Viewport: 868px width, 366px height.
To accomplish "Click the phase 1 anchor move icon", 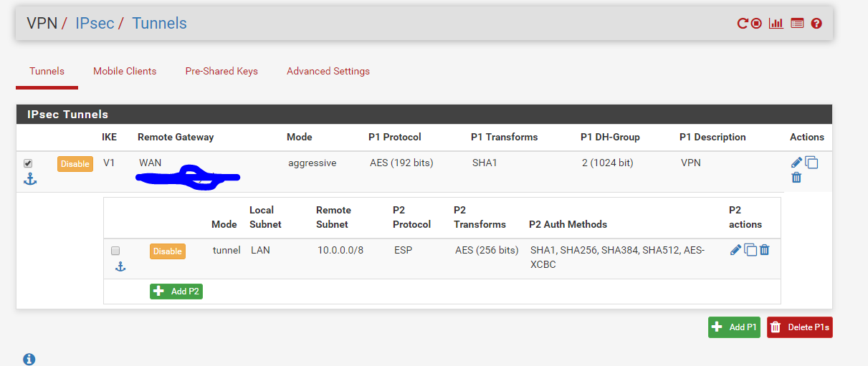I will 29,179.
